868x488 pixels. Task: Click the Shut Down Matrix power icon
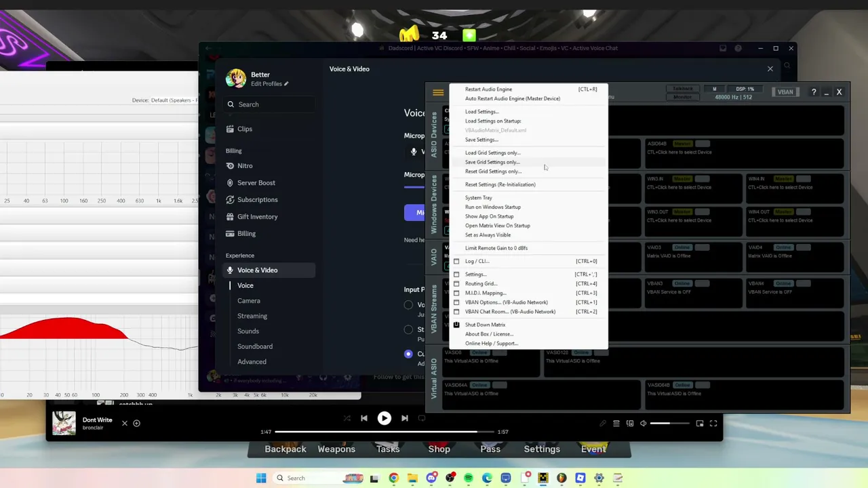(456, 325)
